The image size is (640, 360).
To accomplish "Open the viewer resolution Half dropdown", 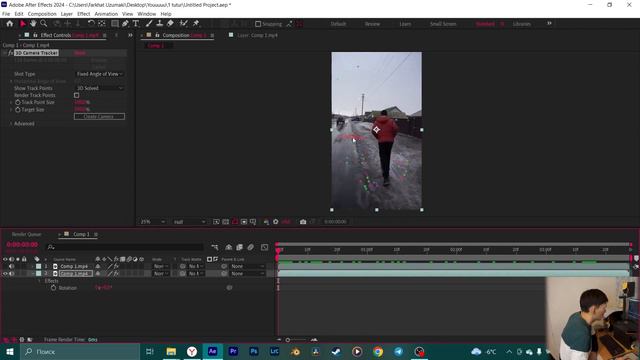I will pos(189,222).
